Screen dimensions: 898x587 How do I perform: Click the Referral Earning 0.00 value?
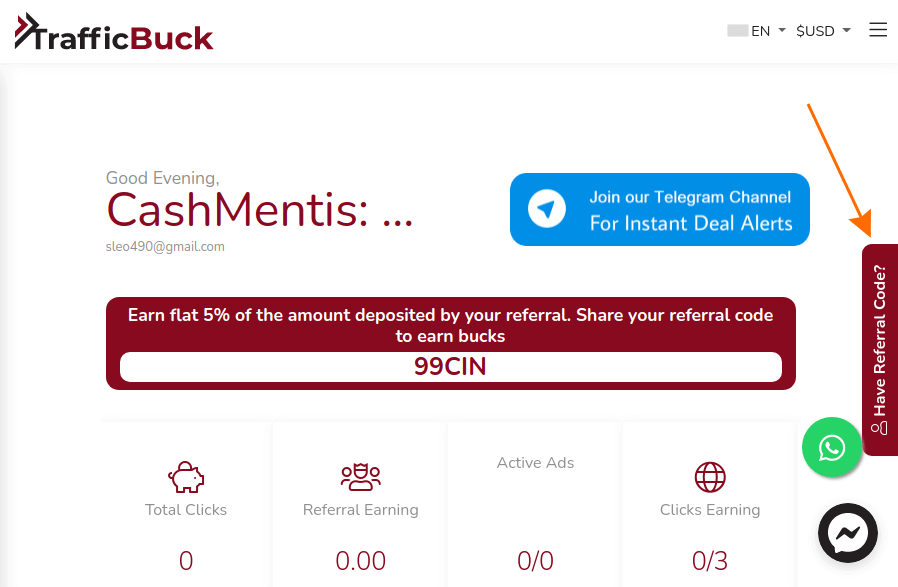tap(361, 561)
